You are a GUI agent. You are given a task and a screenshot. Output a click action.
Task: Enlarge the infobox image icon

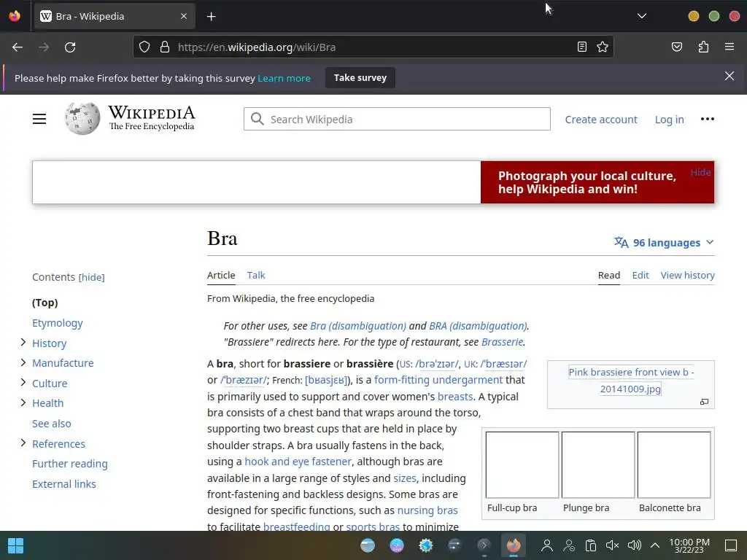click(704, 402)
